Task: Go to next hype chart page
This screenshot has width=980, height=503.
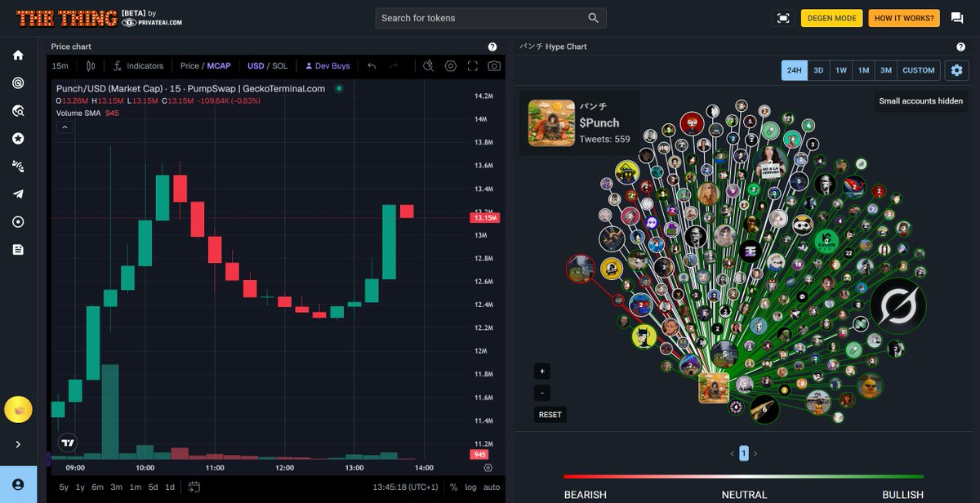Action: pyautogui.click(x=755, y=453)
